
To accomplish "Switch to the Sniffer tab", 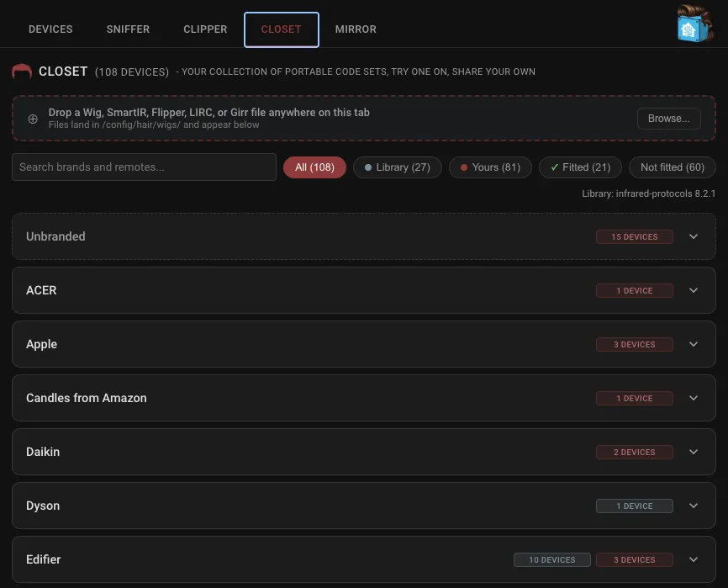I will pyautogui.click(x=128, y=29).
